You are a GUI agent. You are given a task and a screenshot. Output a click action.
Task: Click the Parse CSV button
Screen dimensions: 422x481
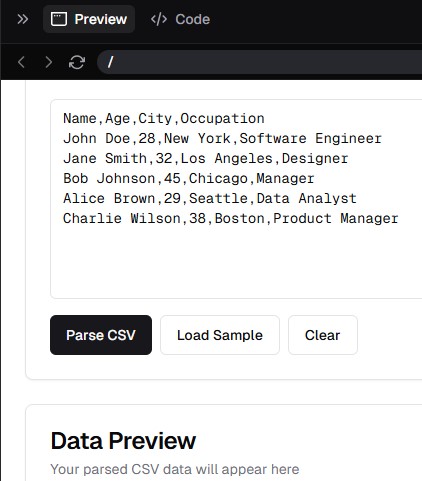pyautogui.click(x=101, y=335)
